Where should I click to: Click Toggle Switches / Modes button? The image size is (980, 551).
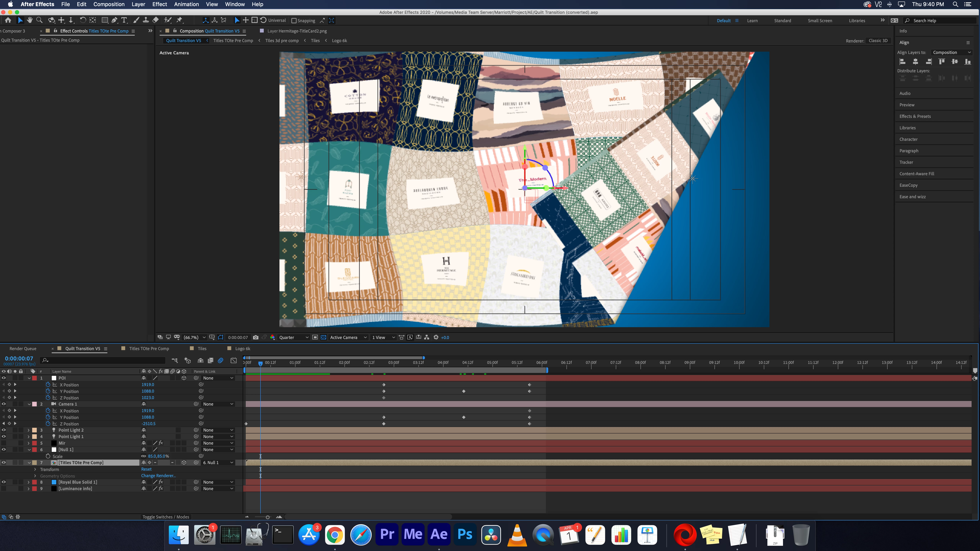(x=166, y=517)
